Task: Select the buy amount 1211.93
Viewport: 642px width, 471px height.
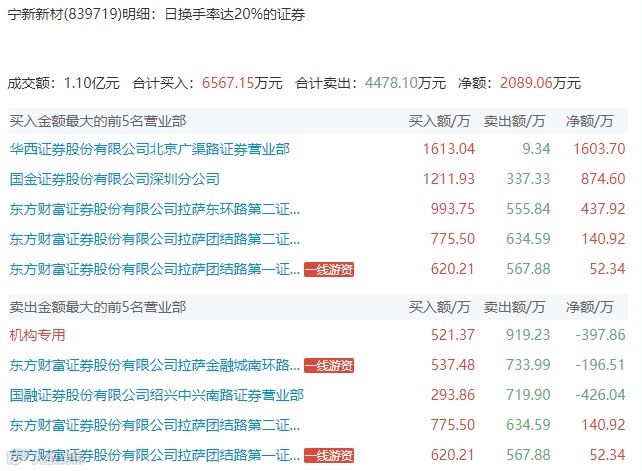Action: coord(449,179)
